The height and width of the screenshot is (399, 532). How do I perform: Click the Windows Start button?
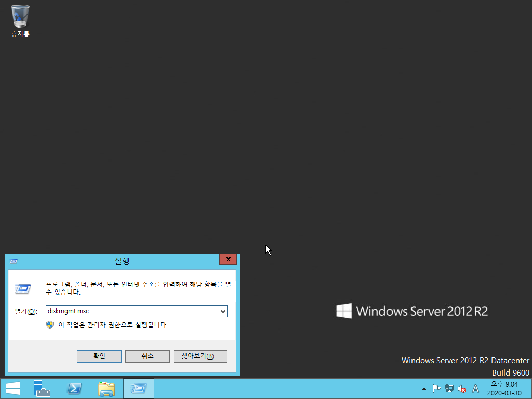click(13, 389)
